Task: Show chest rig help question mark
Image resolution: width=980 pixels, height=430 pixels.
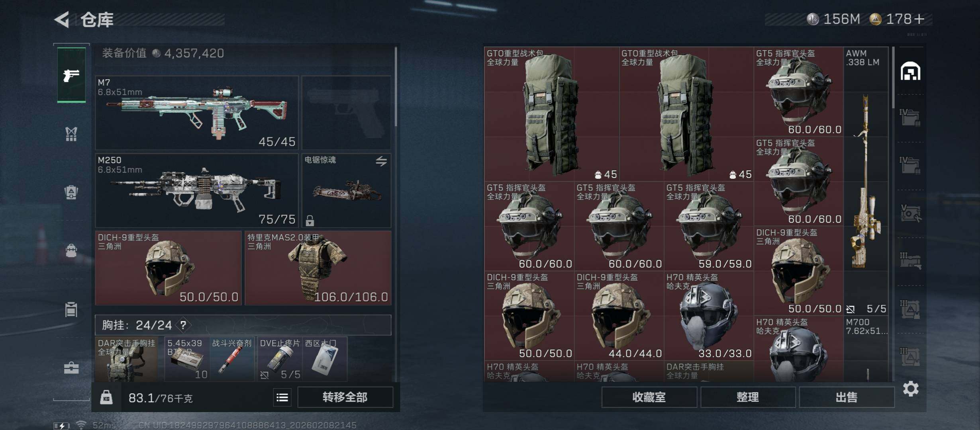Action: (183, 325)
